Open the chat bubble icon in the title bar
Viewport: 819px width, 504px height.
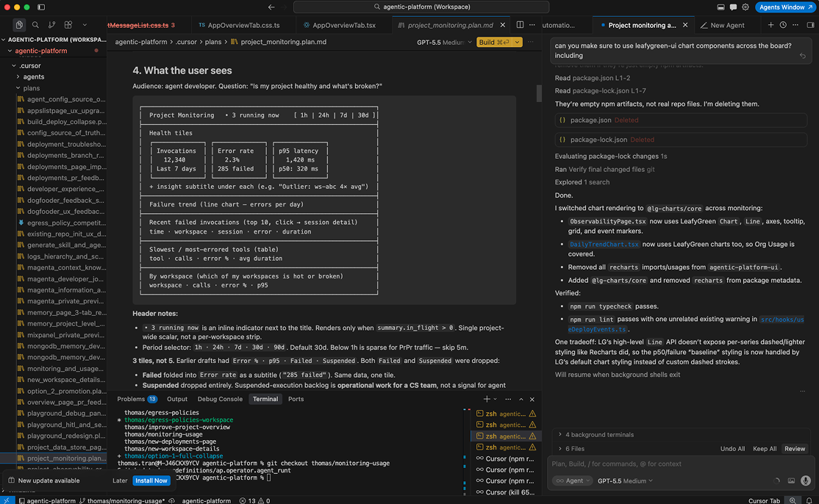(733, 7)
